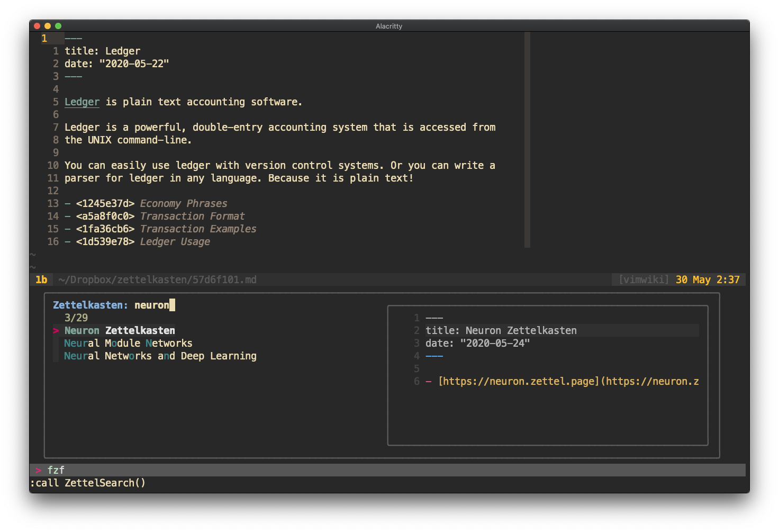
Task: Click the '1b' buffer indicator in status line
Action: (x=41, y=279)
